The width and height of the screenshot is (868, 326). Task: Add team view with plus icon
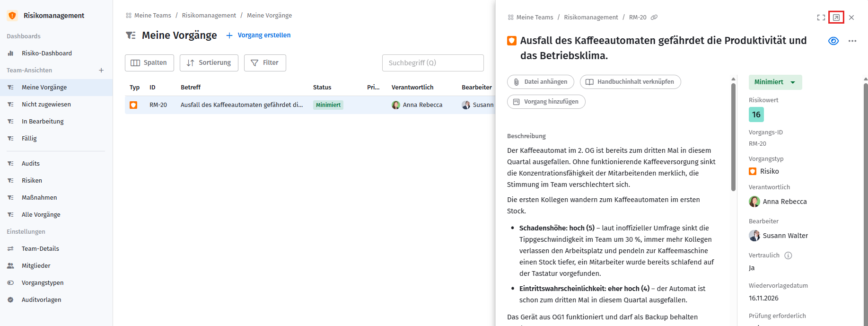click(101, 70)
